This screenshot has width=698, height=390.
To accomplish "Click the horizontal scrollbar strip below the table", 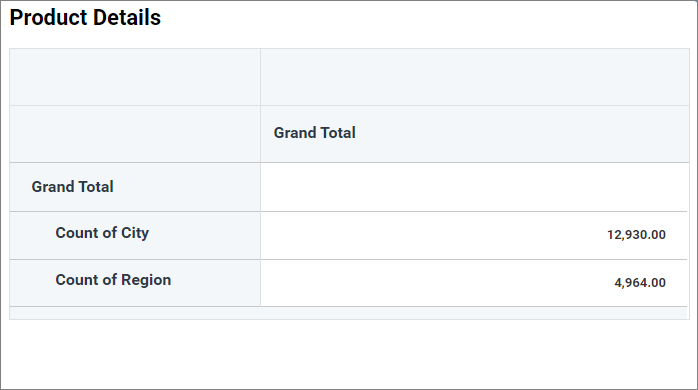I will pos(349,313).
